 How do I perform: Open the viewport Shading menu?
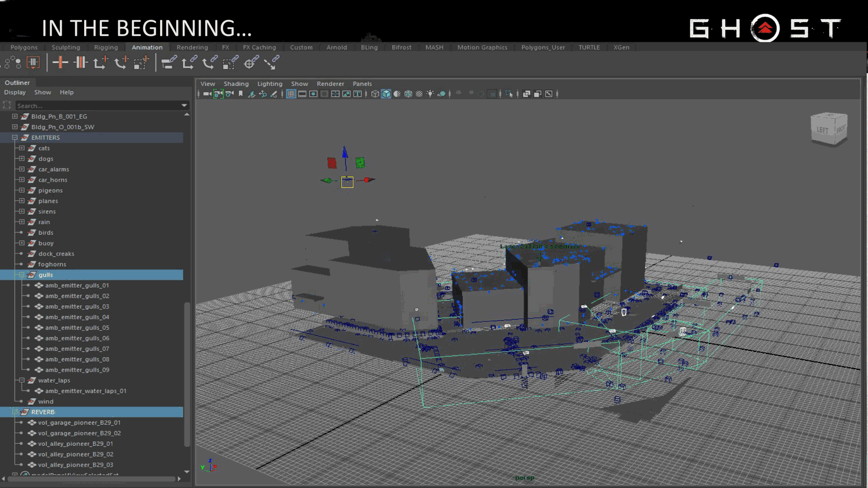tap(236, 84)
